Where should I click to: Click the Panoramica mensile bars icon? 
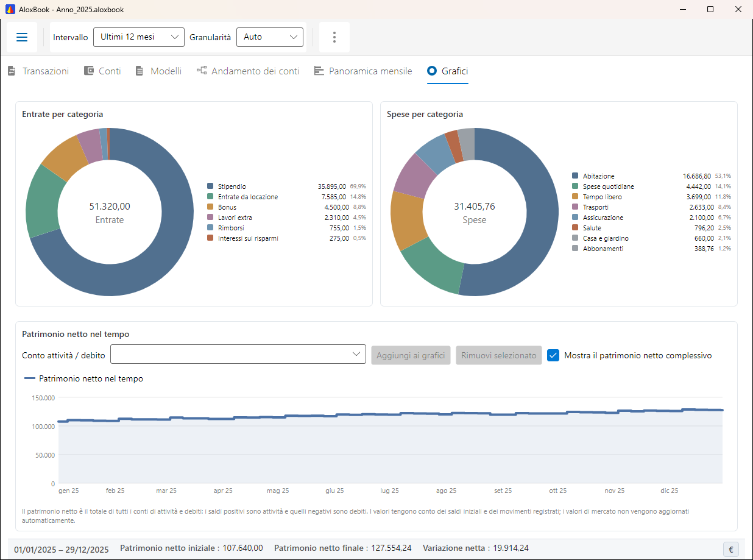point(319,71)
